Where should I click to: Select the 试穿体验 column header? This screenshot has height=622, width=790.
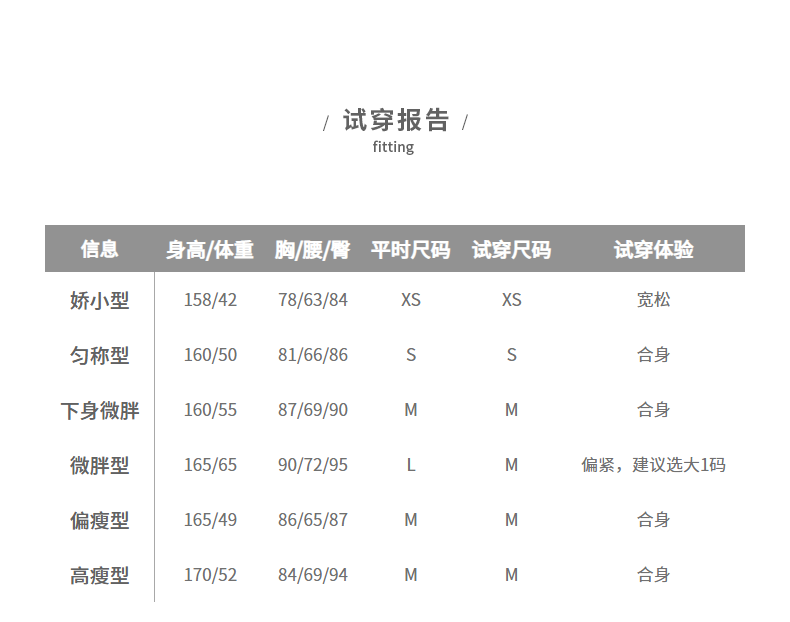pyautogui.click(x=653, y=250)
